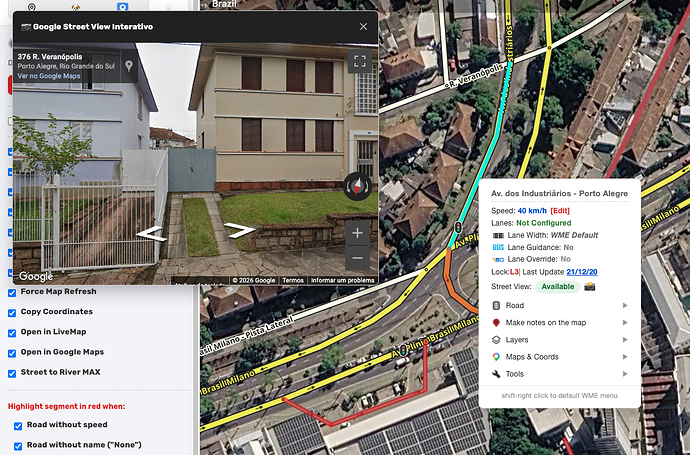690x455 pixels.
Task: Click the 40 km/h speed value
Action: [x=532, y=211]
